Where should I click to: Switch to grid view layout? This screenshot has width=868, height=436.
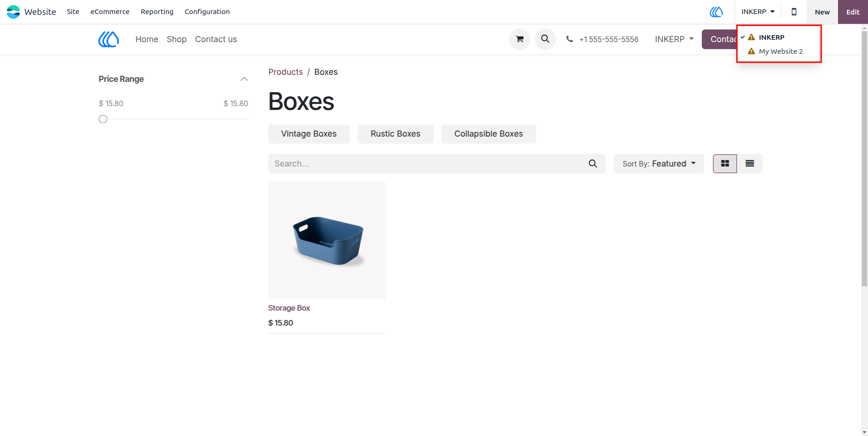coord(725,164)
